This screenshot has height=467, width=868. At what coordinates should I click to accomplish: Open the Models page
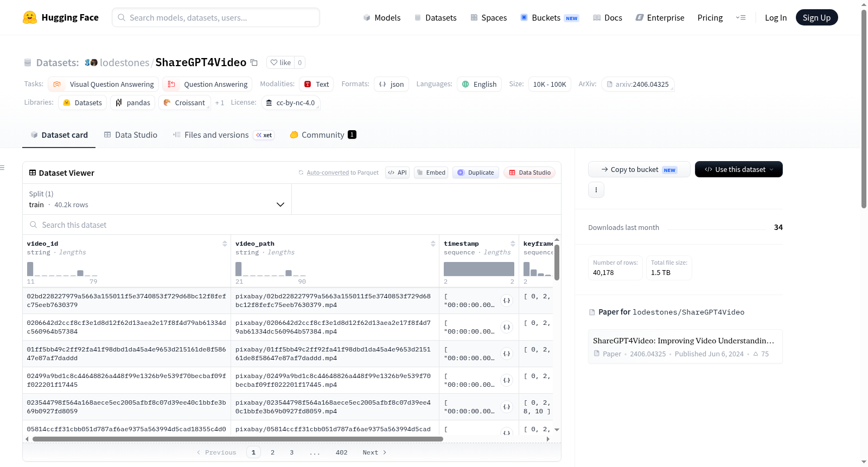[382, 17]
